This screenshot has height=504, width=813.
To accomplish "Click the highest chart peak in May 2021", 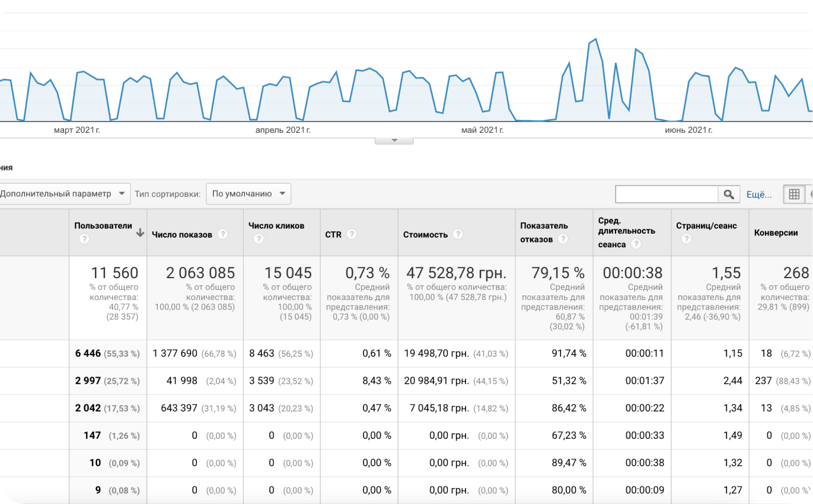I will pyautogui.click(x=595, y=39).
